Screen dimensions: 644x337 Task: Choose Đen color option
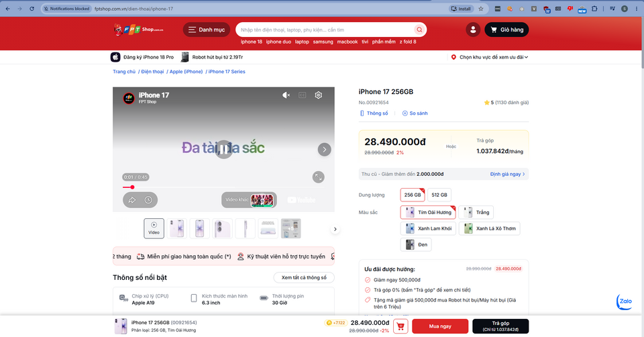coord(416,244)
